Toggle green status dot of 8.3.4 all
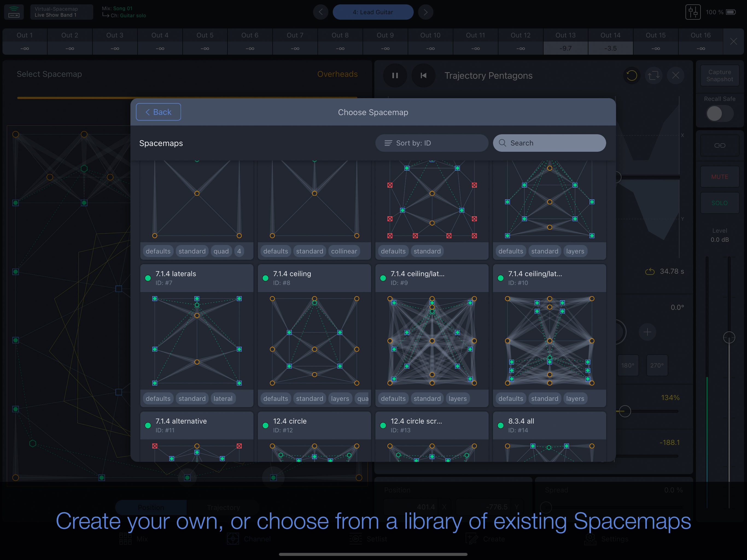747x560 pixels. pyautogui.click(x=500, y=425)
